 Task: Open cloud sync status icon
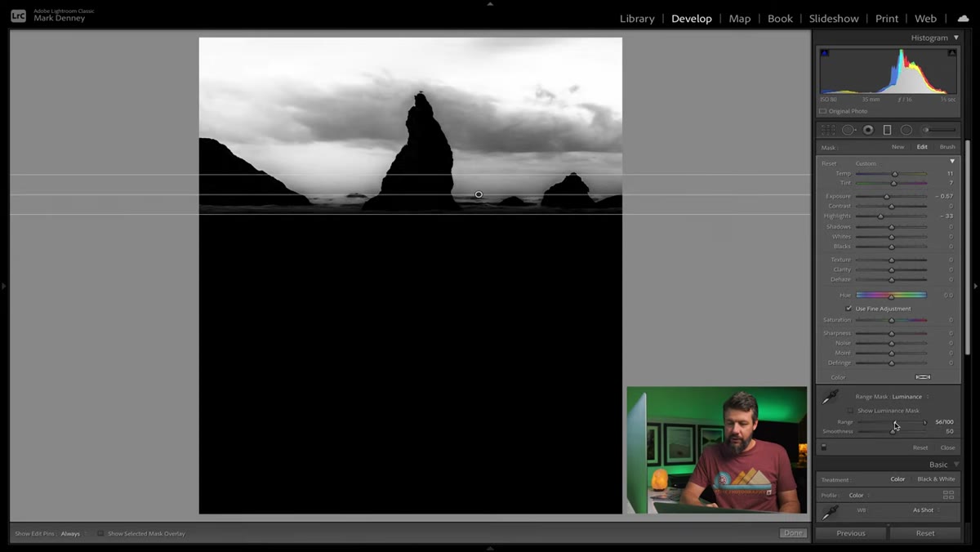click(x=964, y=18)
